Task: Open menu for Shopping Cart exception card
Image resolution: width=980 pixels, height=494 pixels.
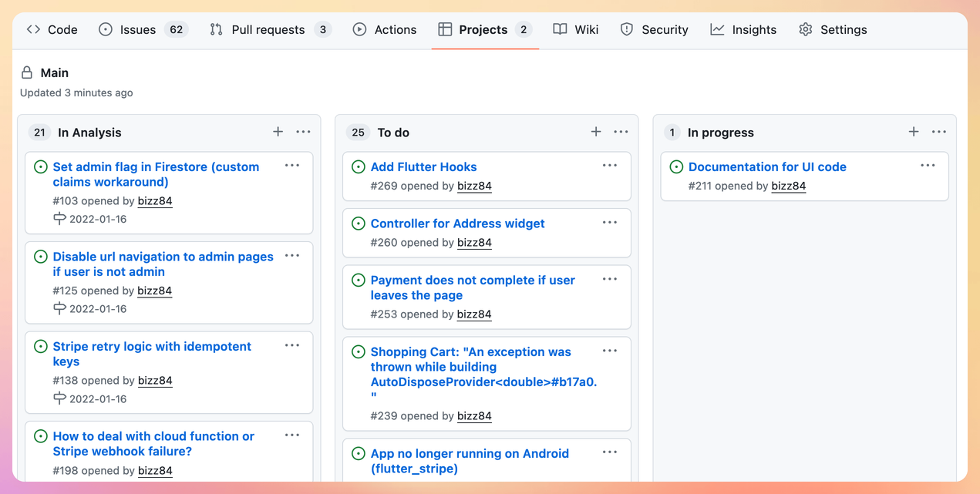Action: tap(610, 351)
